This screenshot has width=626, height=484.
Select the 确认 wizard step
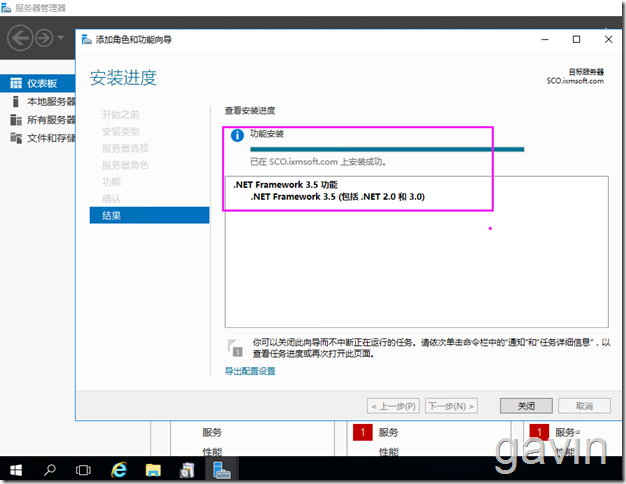[111, 198]
